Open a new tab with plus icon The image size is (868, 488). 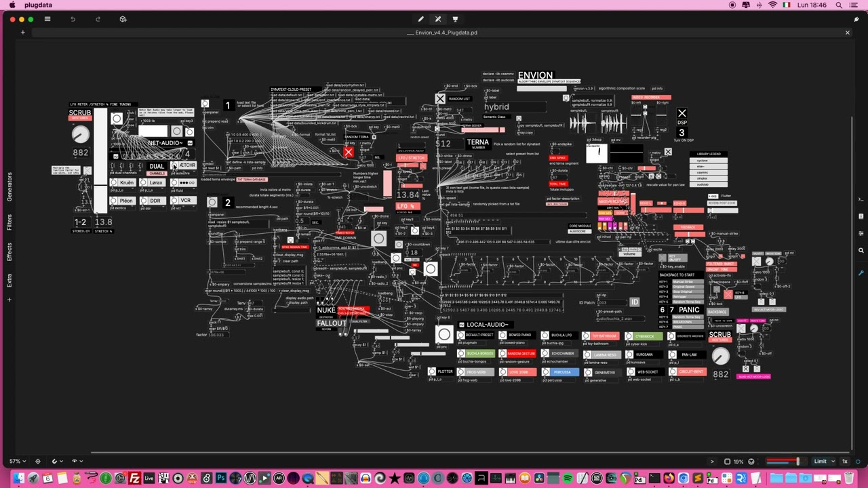[x=22, y=33]
